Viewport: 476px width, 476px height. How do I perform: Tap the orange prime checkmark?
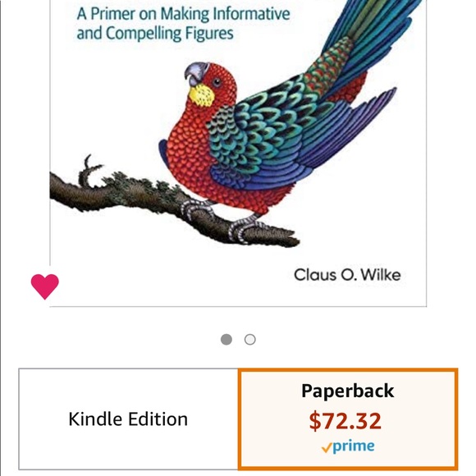pos(327,447)
